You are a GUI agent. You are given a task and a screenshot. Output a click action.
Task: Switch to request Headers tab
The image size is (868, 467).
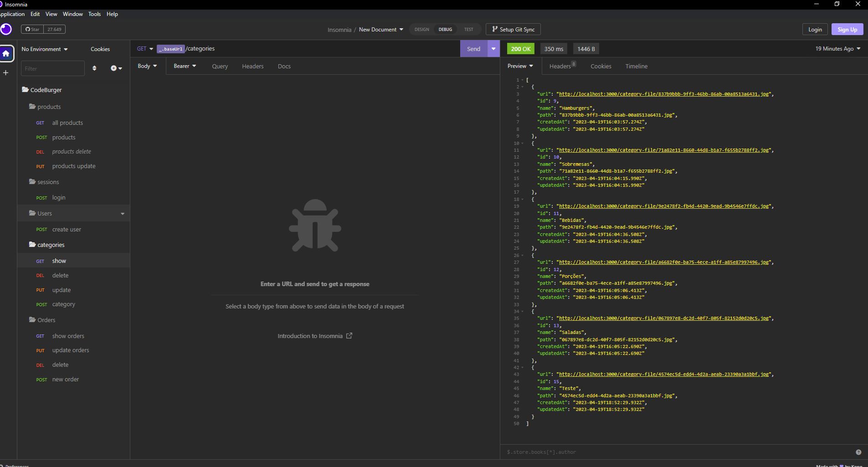click(252, 66)
